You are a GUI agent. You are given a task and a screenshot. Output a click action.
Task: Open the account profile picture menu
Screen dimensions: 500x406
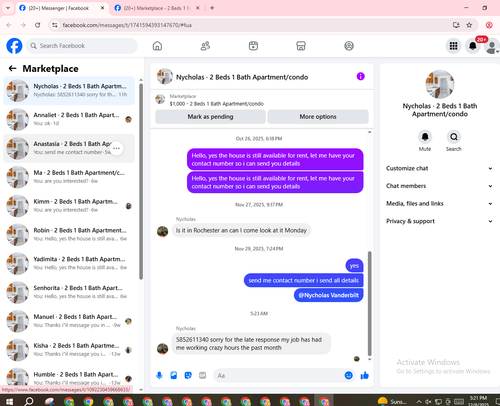(492, 46)
